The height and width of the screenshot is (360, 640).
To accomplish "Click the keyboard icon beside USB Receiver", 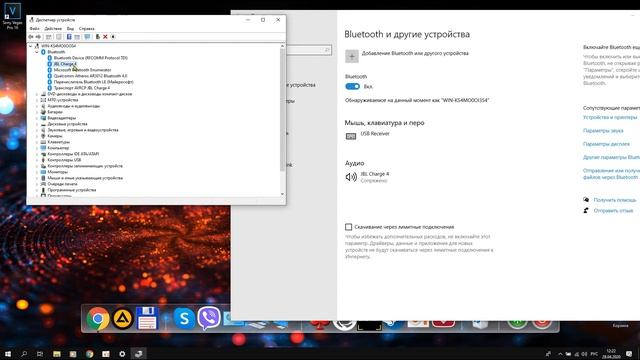I will 351,136.
